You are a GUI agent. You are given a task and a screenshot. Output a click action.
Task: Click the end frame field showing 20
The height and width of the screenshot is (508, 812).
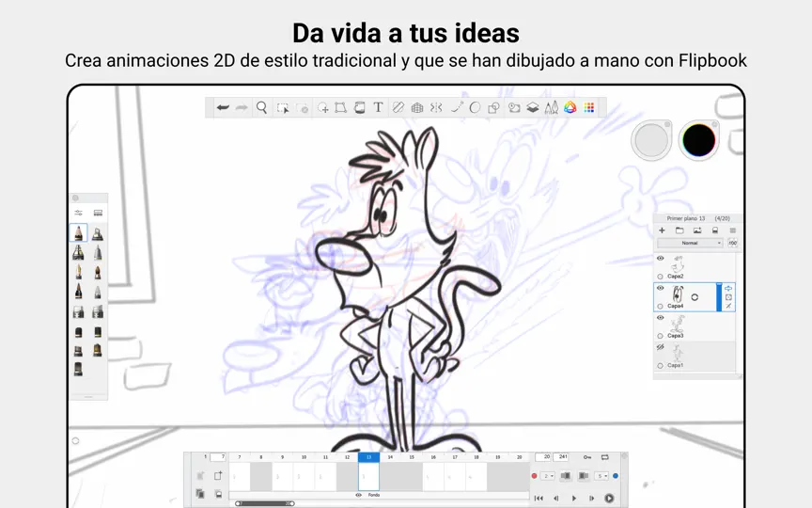click(543, 456)
